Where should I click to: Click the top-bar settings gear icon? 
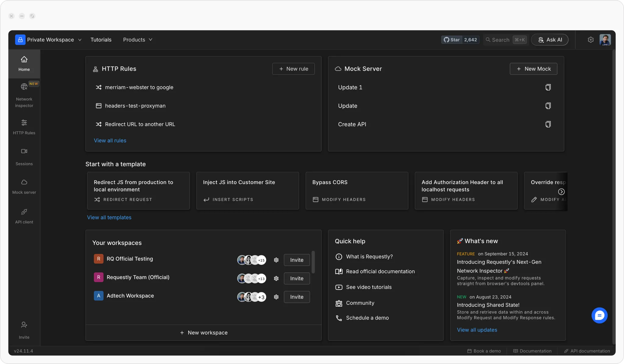coord(590,40)
